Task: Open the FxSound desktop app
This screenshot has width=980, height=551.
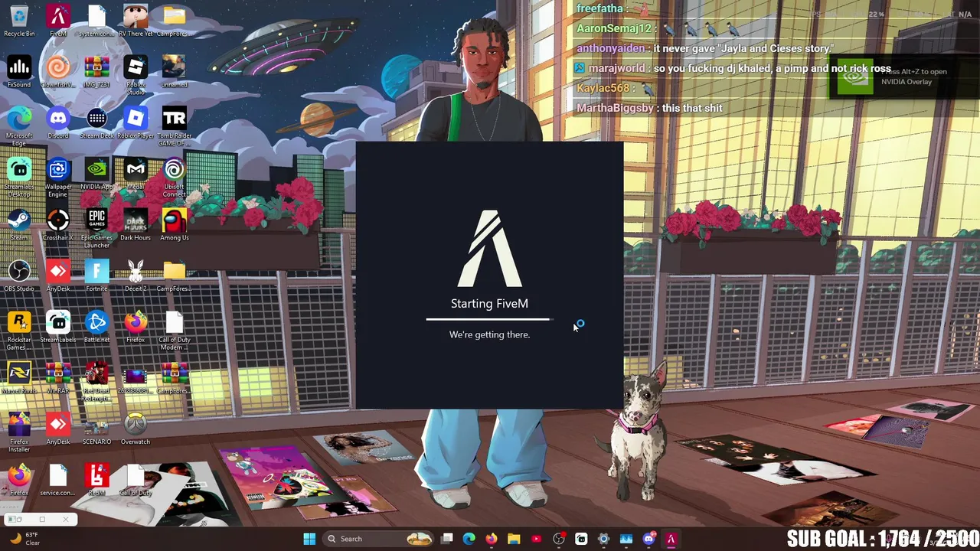Action: [x=19, y=72]
